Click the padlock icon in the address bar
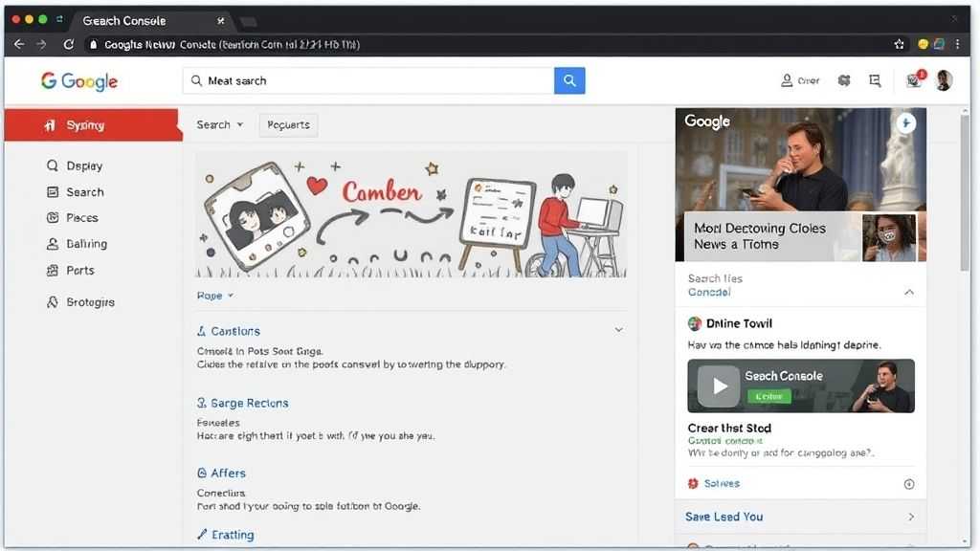This screenshot has height=551, width=980. (x=93, y=44)
